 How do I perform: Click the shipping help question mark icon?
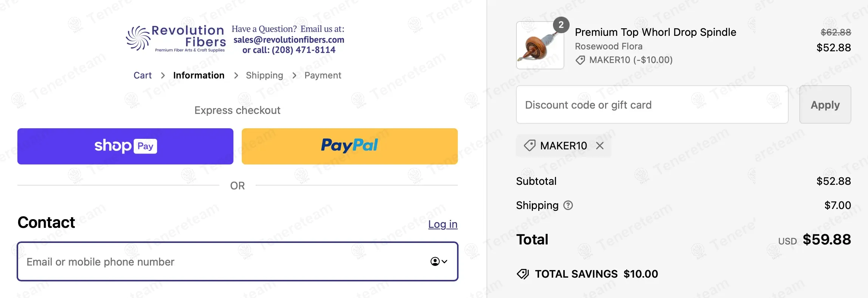click(568, 205)
